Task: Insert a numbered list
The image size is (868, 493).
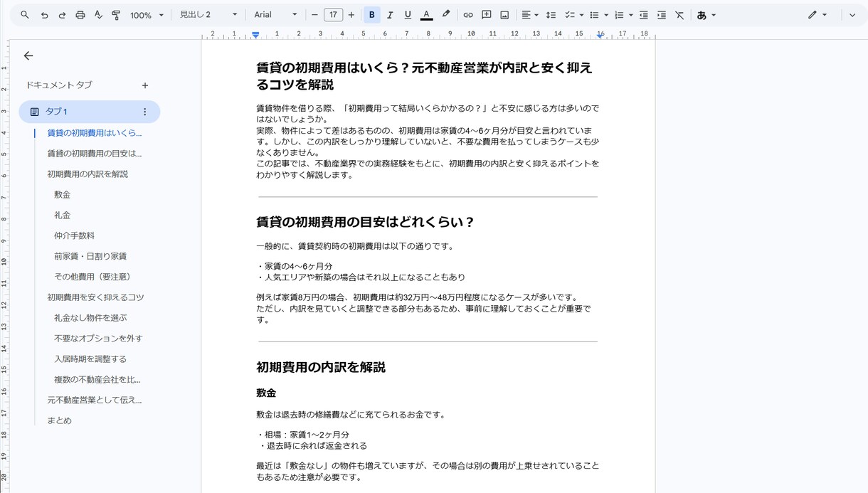Action: coord(618,15)
